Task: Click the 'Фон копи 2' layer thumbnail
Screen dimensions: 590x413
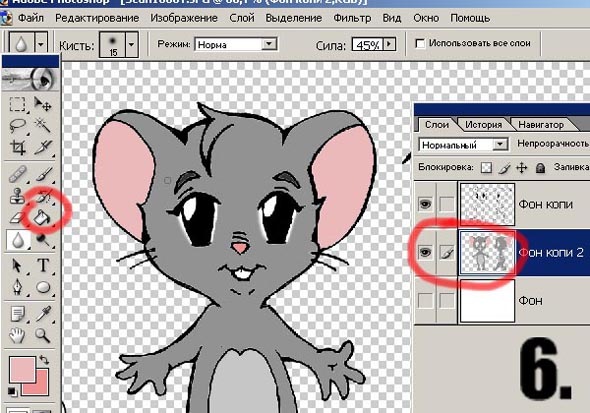Action: pos(487,252)
